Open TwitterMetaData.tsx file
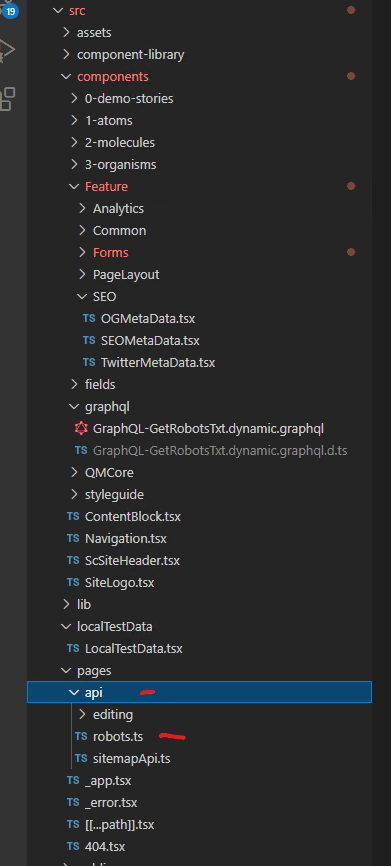The image size is (391, 866). (x=158, y=363)
